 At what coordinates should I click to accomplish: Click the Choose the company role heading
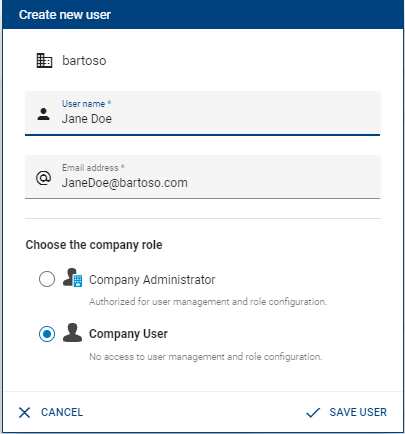pyautogui.click(x=94, y=245)
